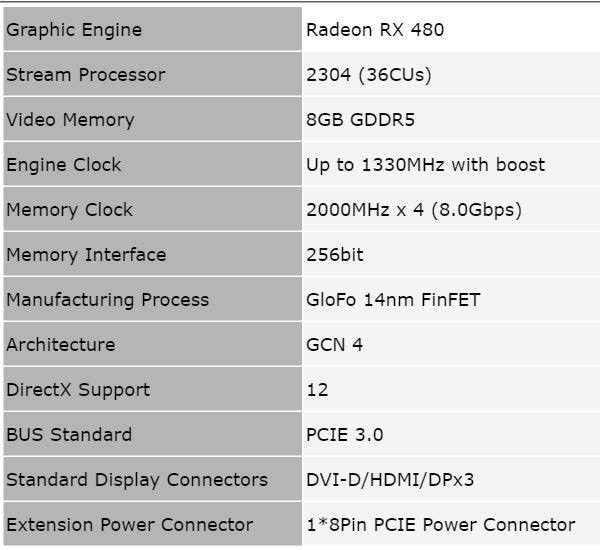The height and width of the screenshot is (550, 600).
Task: Select the 256bit value cell
Action: click(x=335, y=255)
